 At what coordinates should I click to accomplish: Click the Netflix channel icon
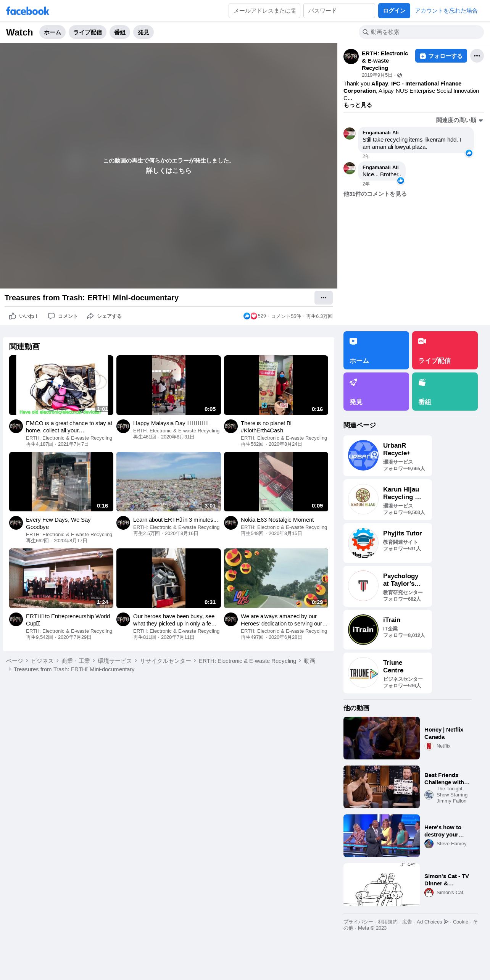[x=429, y=746]
